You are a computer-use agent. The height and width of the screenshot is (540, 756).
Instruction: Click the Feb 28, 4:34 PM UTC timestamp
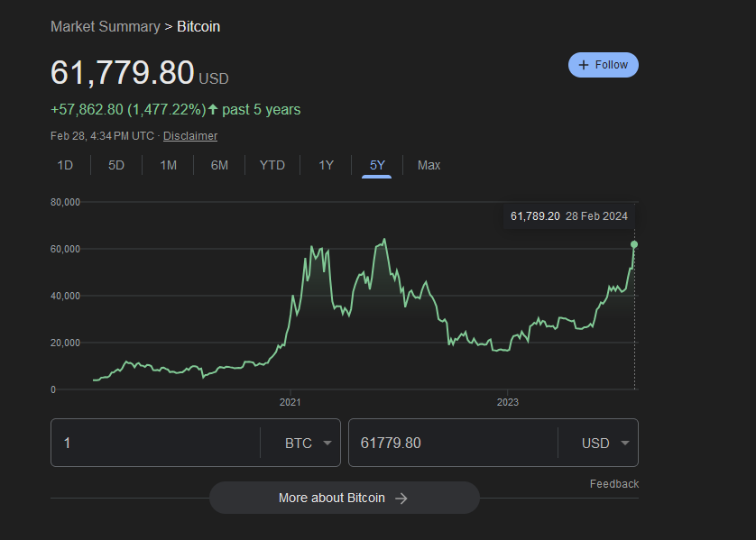click(102, 136)
